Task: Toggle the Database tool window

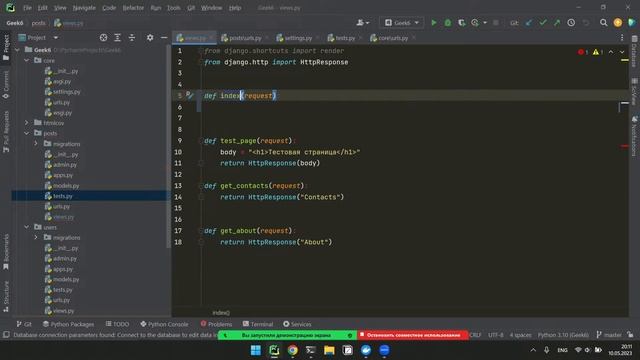Action: click(634, 51)
